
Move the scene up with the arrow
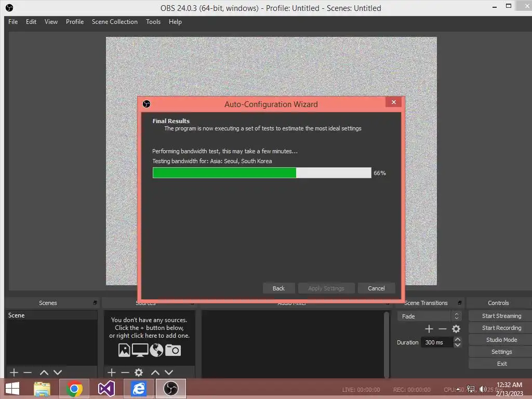coord(44,373)
